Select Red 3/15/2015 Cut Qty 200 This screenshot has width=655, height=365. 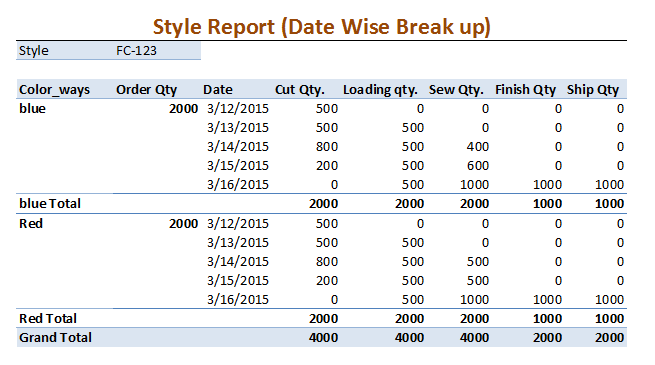pos(327,281)
